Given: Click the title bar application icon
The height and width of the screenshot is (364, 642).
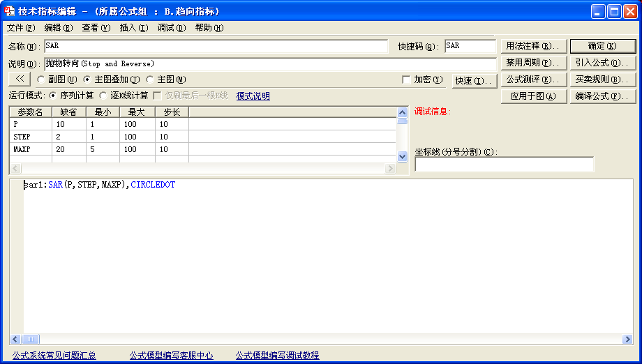Looking at the screenshot, I should pos(9,11).
